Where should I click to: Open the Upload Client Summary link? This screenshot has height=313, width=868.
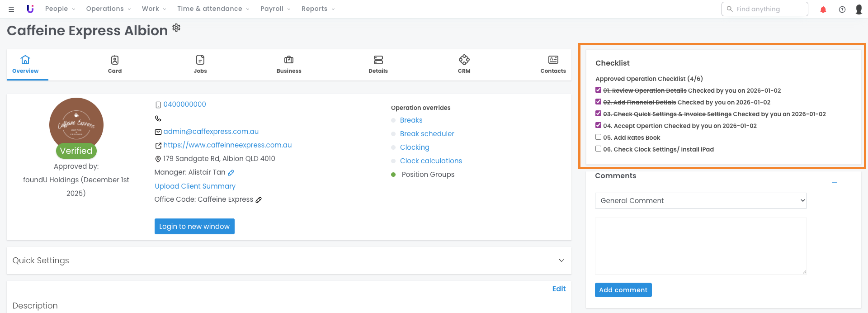pyautogui.click(x=195, y=186)
